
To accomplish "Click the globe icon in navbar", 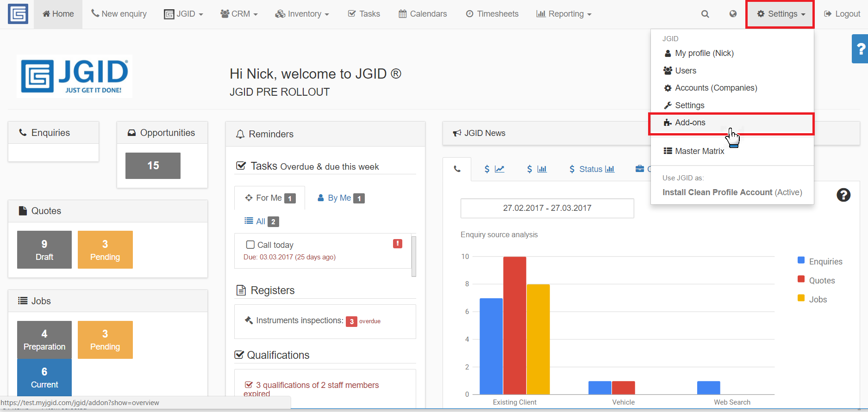I will (733, 14).
